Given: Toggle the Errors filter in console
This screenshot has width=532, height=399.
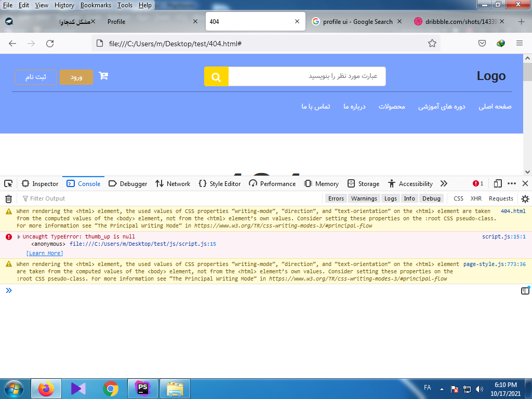Looking at the screenshot, I should click(336, 198).
